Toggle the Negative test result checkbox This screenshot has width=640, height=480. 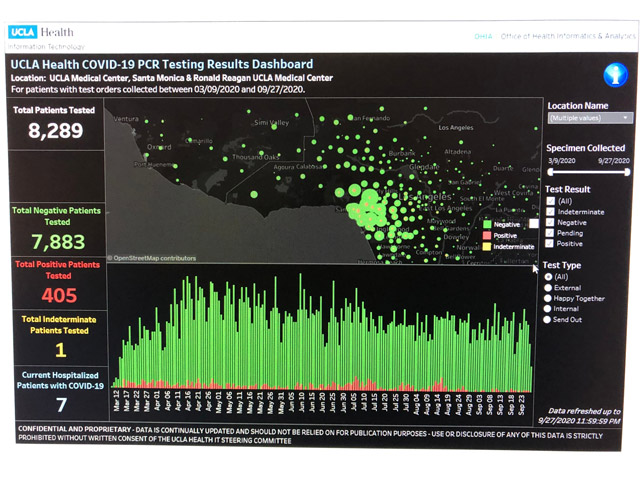tap(551, 222)
